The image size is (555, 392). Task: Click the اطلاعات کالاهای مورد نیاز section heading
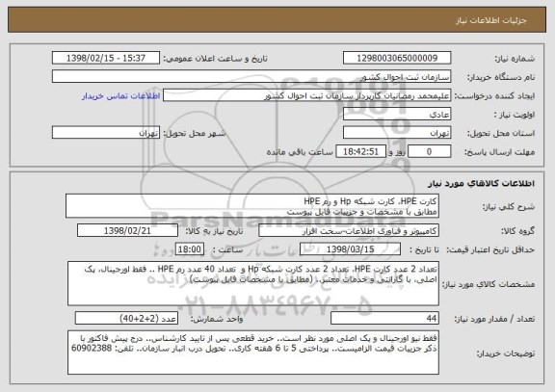(x=482, y=183)
